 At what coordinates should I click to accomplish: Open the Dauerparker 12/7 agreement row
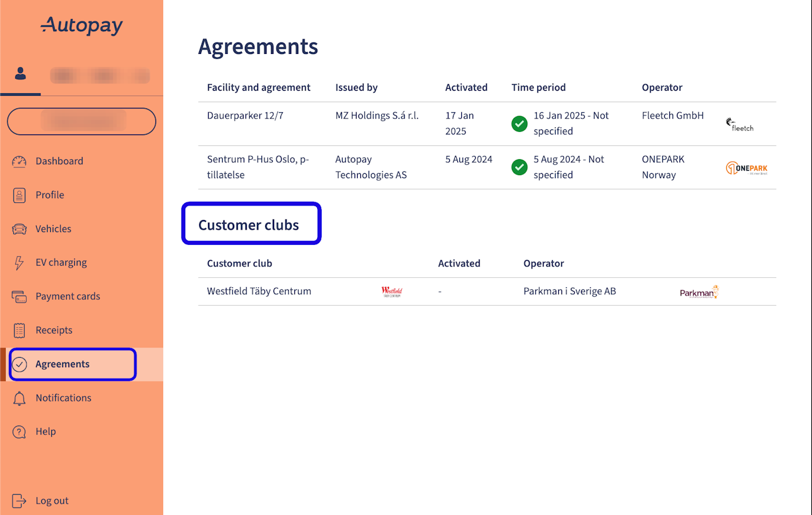244,116
